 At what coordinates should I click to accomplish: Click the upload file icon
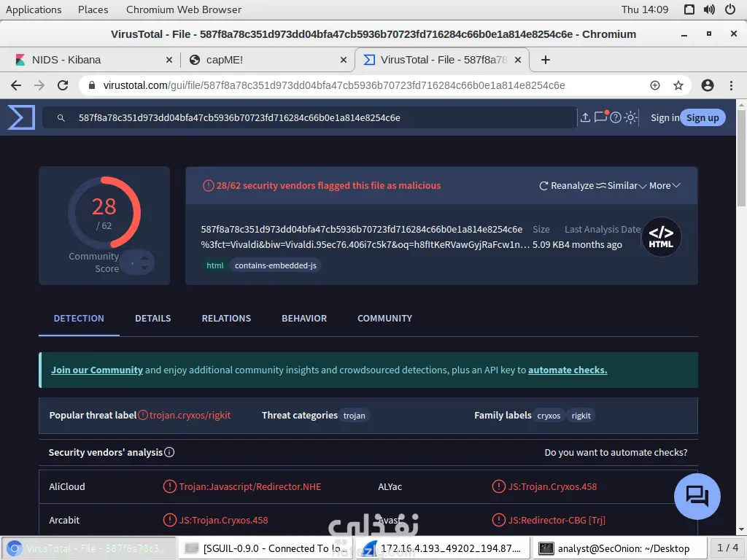pos(585,117)
